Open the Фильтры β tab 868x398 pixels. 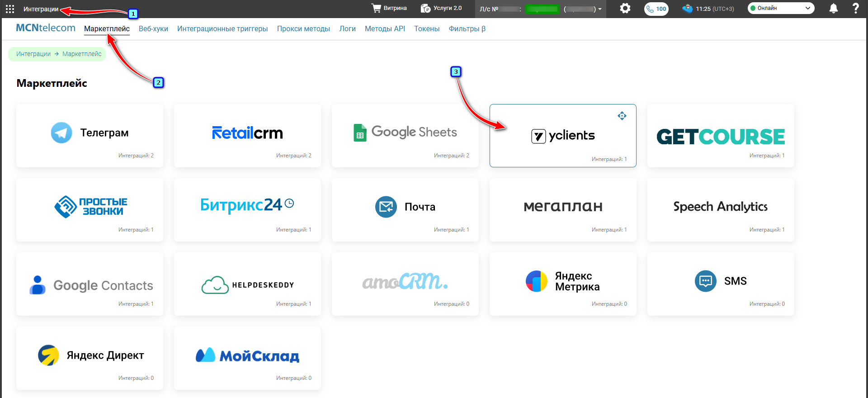(467, 29)
